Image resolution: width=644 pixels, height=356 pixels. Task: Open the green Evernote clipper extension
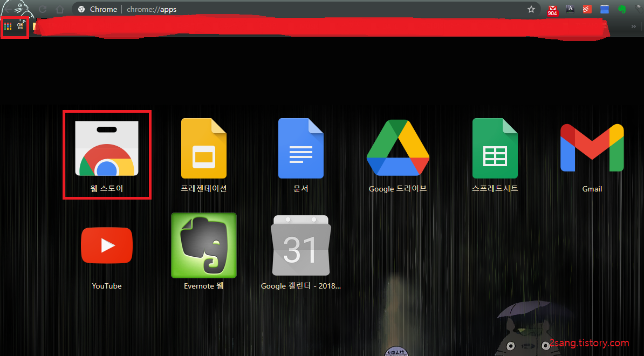[x=622, y=9]
